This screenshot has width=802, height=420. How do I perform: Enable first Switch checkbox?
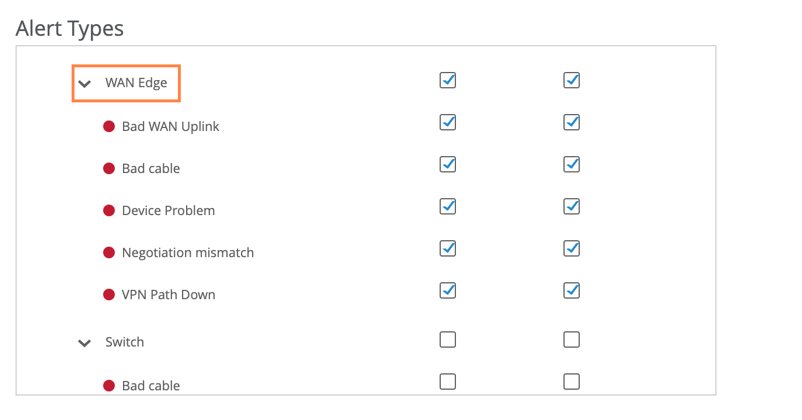[x=448, y=339]
